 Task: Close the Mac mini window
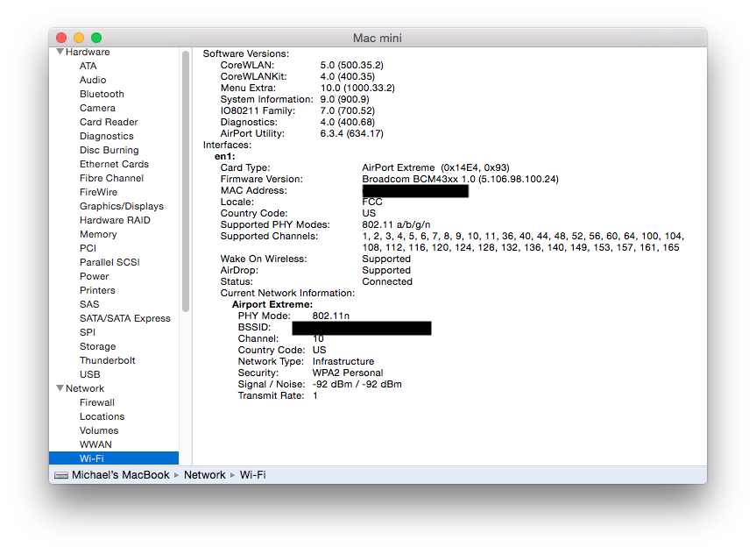click(x=61, y=38)
